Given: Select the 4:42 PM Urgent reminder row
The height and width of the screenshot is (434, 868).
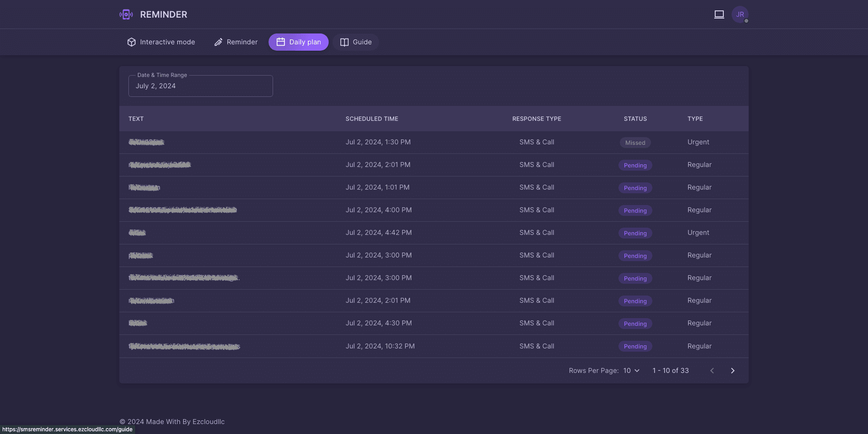Looking at the screenshot, I should coord(434,233).
